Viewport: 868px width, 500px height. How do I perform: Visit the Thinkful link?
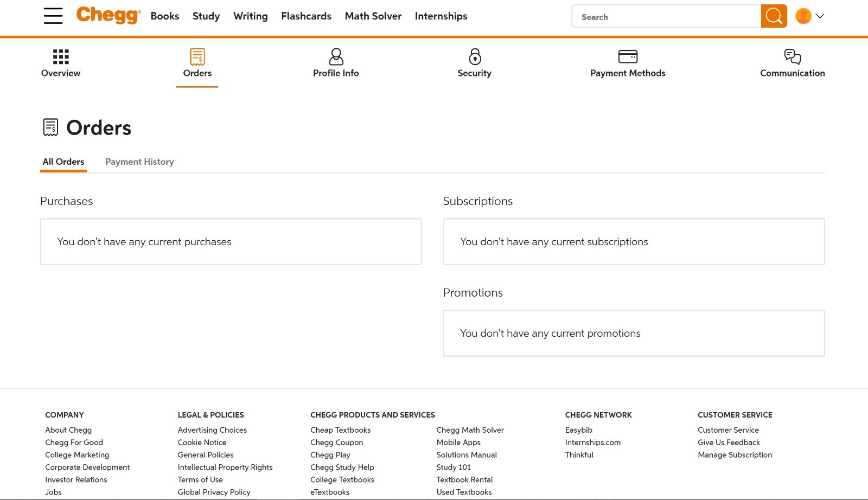coord(579,455)
